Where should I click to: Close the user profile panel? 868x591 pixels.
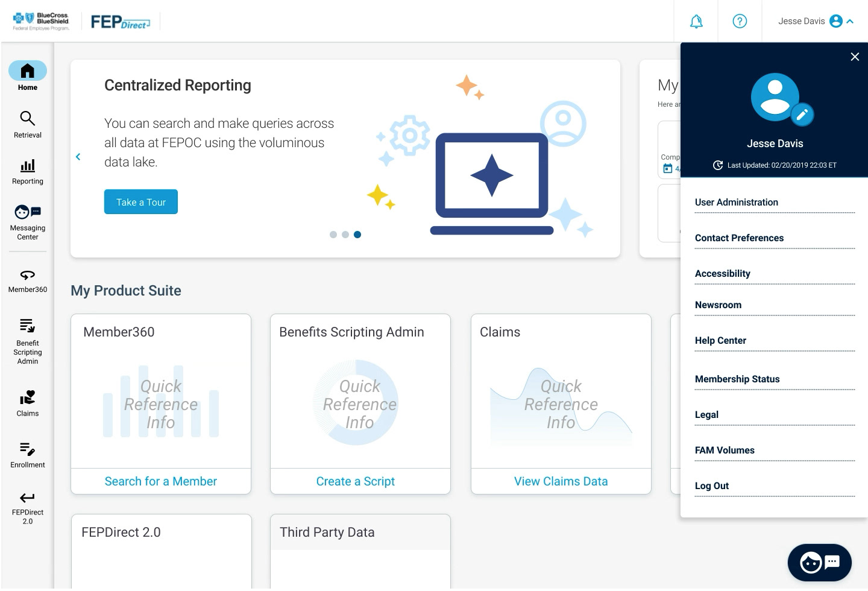coord(855,57)
